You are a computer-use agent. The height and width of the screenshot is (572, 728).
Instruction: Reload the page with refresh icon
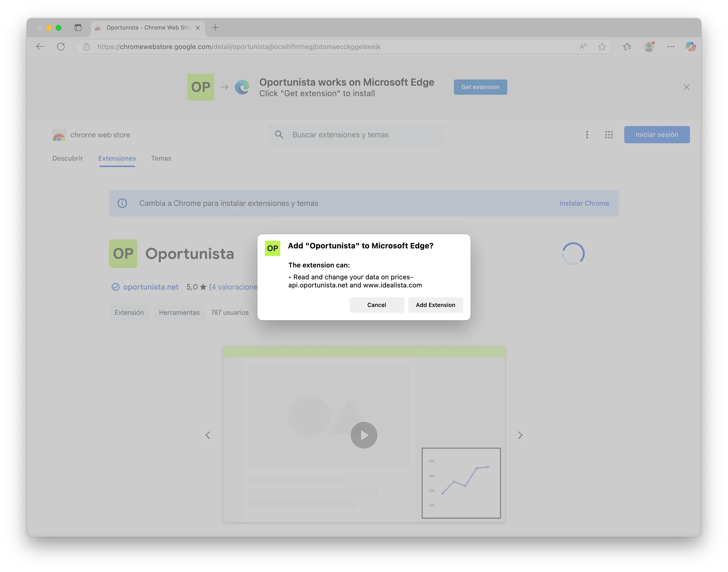61,47
